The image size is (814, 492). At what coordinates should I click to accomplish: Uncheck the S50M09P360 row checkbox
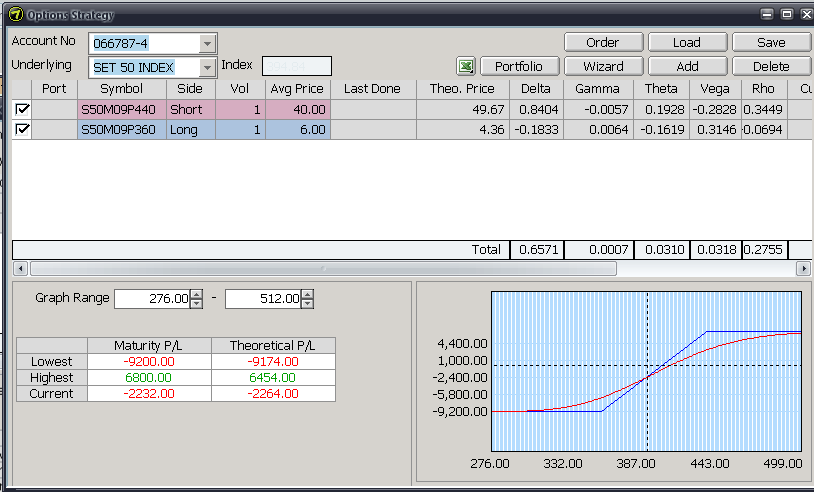click(x=22, y=129)
